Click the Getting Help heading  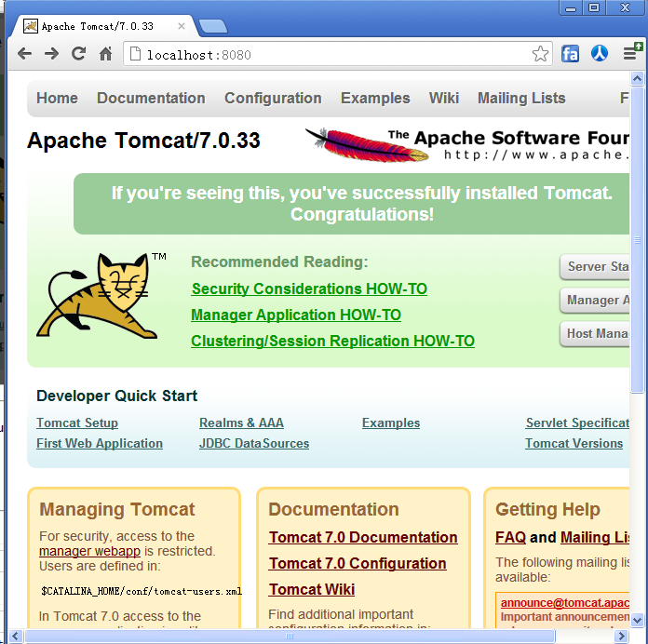point(547,509)
